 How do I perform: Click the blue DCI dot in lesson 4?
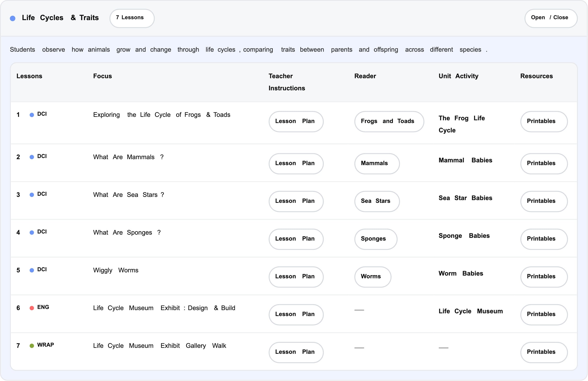(32, 233)
